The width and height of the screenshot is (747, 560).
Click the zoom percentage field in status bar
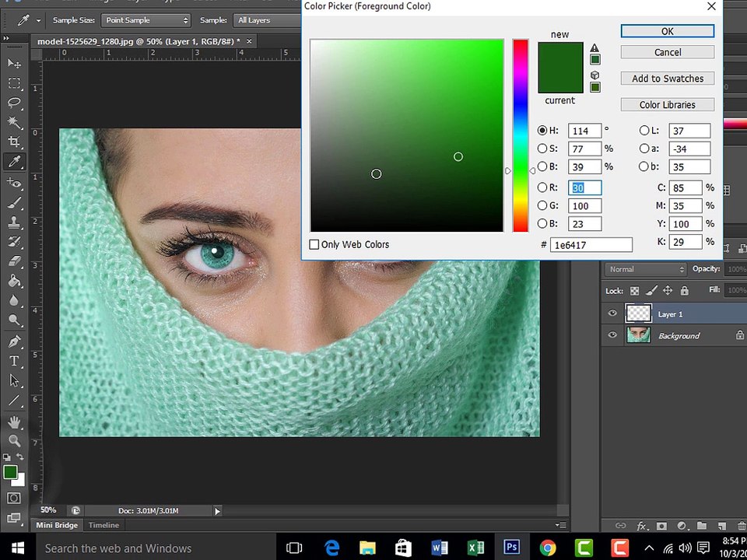(48, 510)
